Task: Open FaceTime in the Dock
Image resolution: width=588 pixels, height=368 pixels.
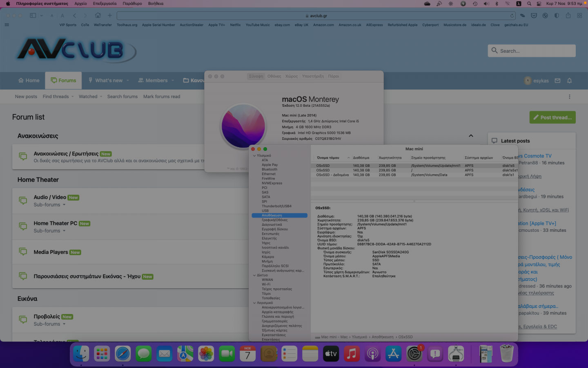Action: point(227,353)
